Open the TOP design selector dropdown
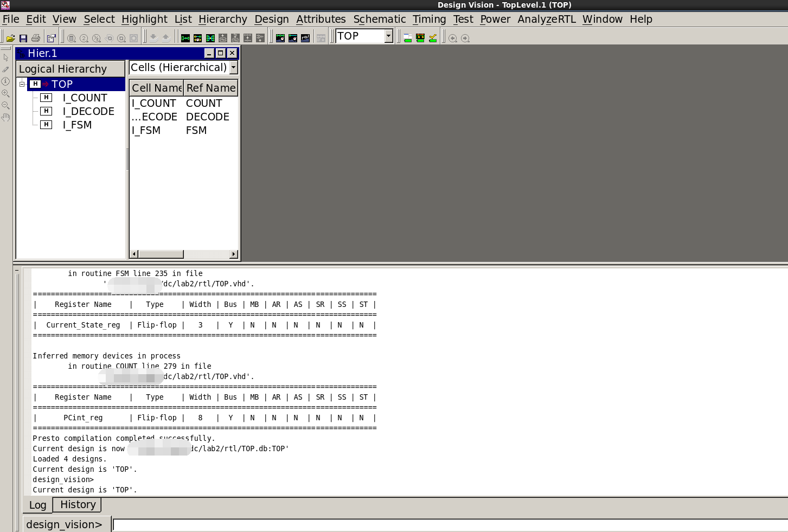The height and width of the screenshot is (532, 788). (x=388, y=35)
